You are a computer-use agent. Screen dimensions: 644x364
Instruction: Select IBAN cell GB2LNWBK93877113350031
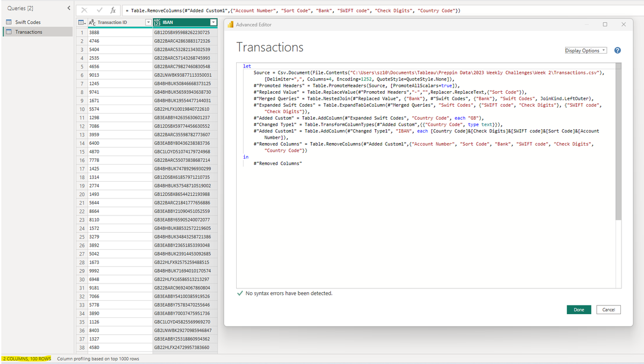185,75
